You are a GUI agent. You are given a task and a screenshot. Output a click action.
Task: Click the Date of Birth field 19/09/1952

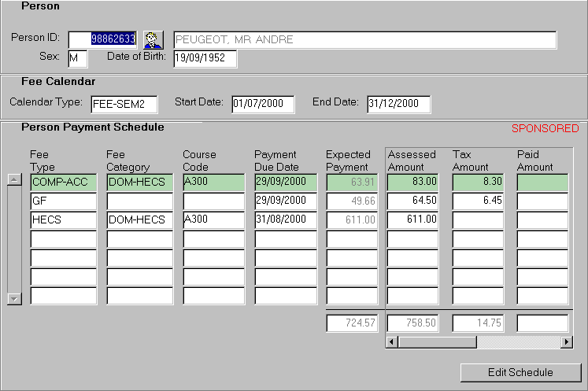[205, 59]
